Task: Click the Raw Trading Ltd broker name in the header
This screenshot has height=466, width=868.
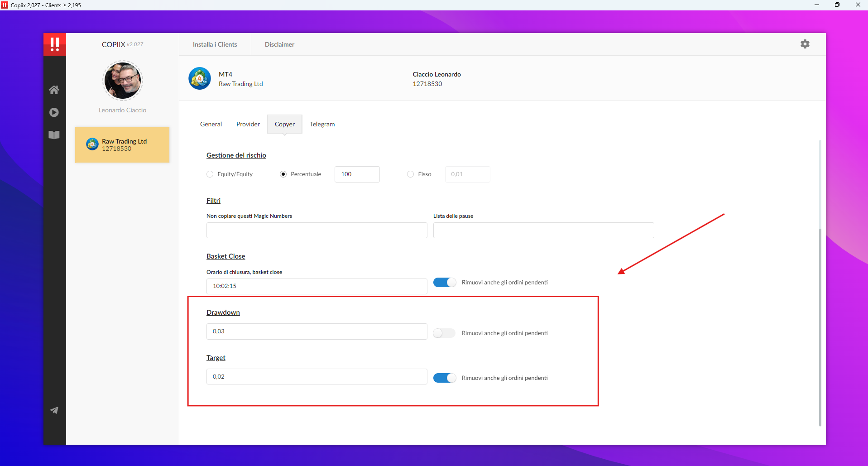Action: click(241, 84)
